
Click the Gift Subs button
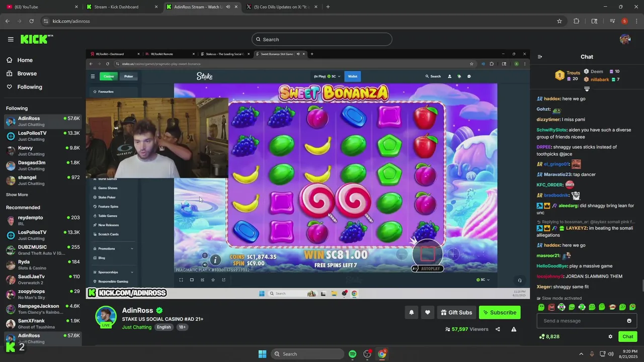tap(456, 312)
